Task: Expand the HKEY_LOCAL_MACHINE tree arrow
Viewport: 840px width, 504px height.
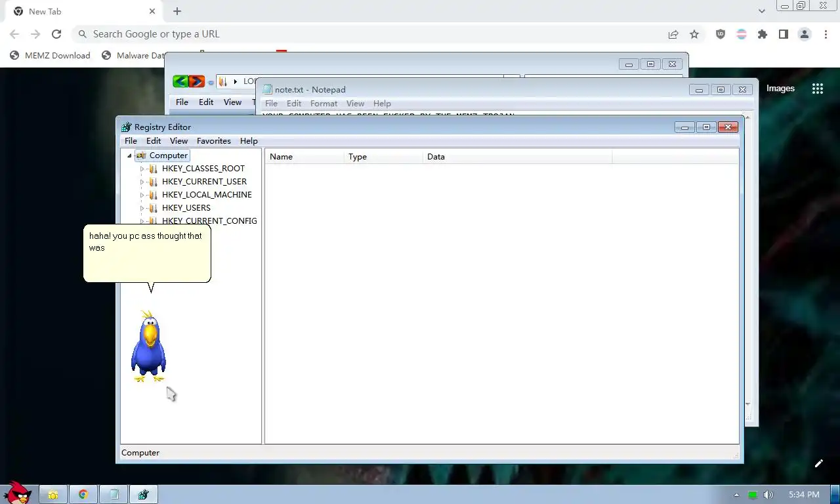Action: [x=142, y=195]
